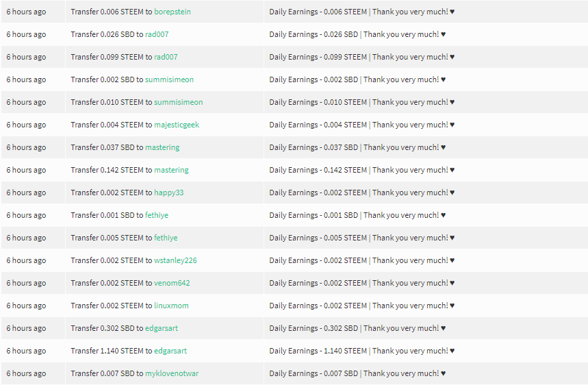Open summisimeon link in 0.002 SBD row
The width and height of the screenshot is (588, 385).
pyautogui.click(x=169, y=79)
